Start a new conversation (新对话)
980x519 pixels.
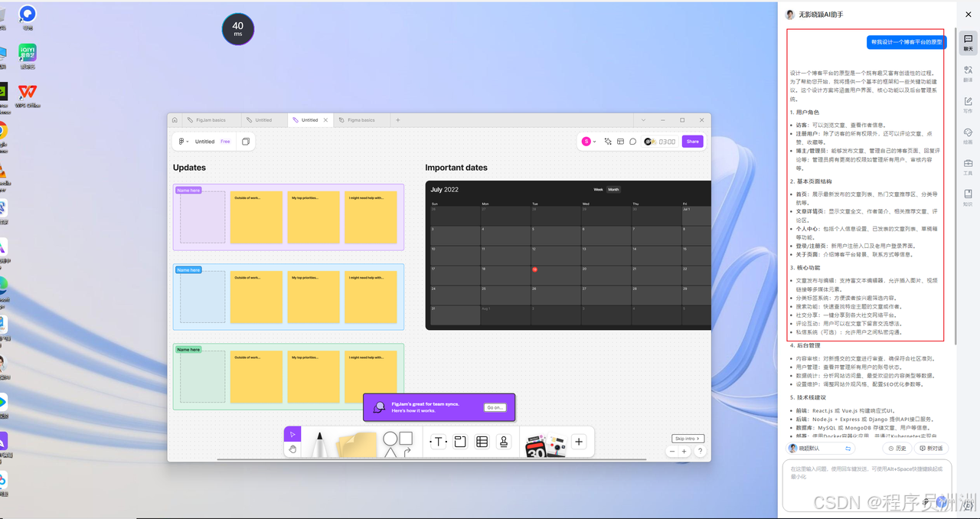tap(932, 449)
